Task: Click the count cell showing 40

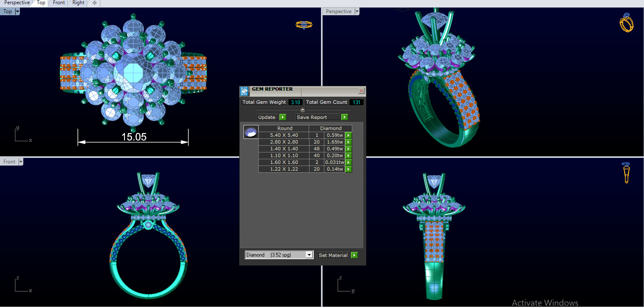Action: coord(317,156)
